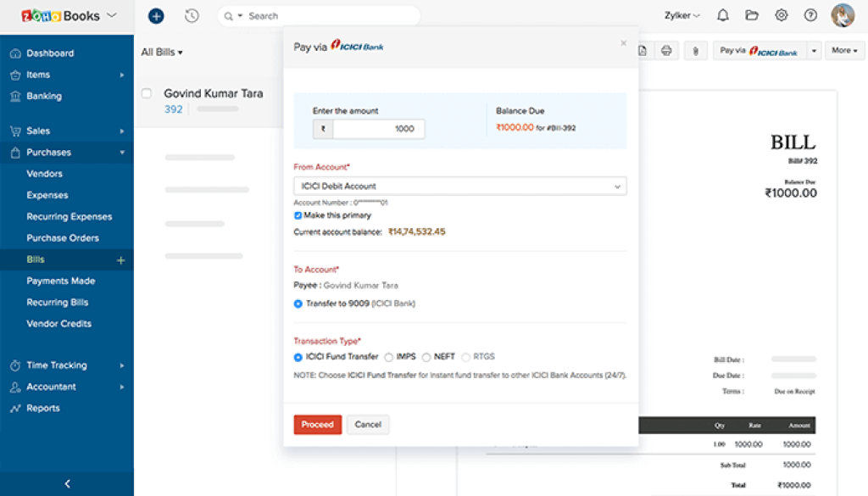Select Transfer to 9009 radio button
The width and height of the screenshot is (868, 496).
pos(298,304)
